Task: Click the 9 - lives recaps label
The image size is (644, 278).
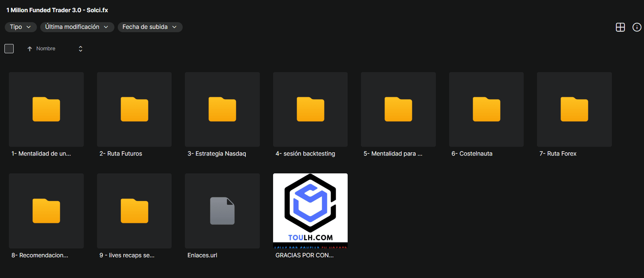Action: [127, 255]
